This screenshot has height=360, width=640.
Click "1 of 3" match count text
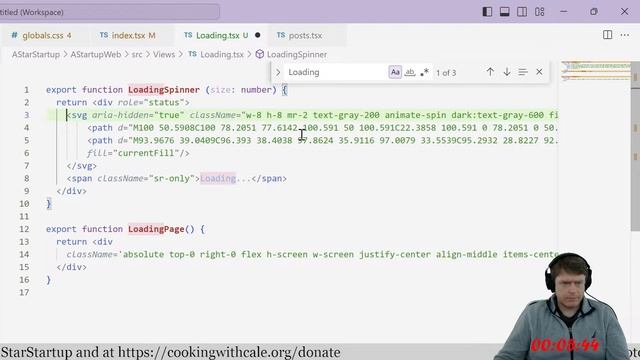click(446, 73)
